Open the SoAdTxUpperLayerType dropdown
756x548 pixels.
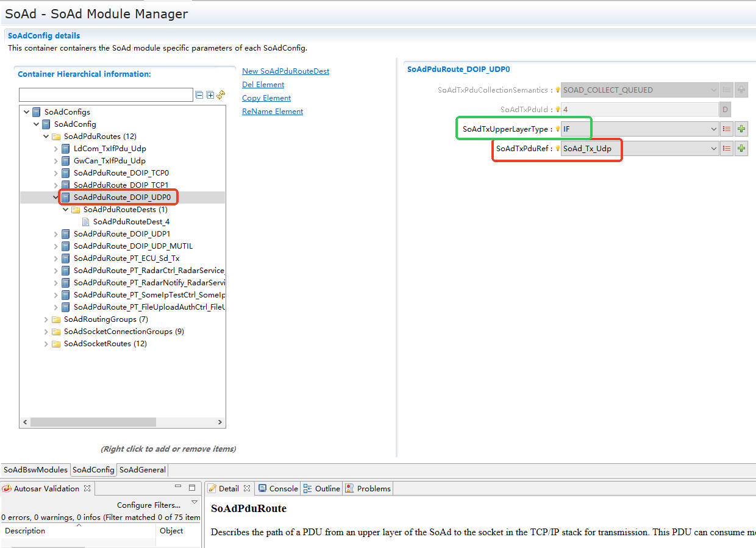tap(714, 129)
